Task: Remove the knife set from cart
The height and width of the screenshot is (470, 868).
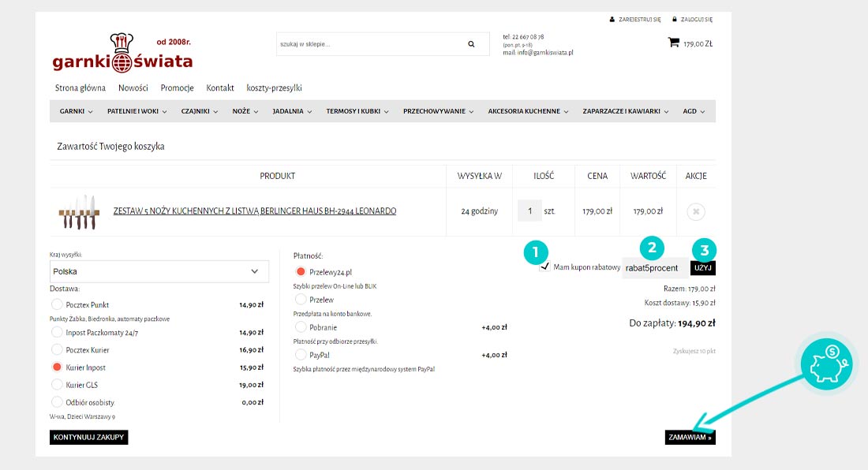Action: (696, 211)
